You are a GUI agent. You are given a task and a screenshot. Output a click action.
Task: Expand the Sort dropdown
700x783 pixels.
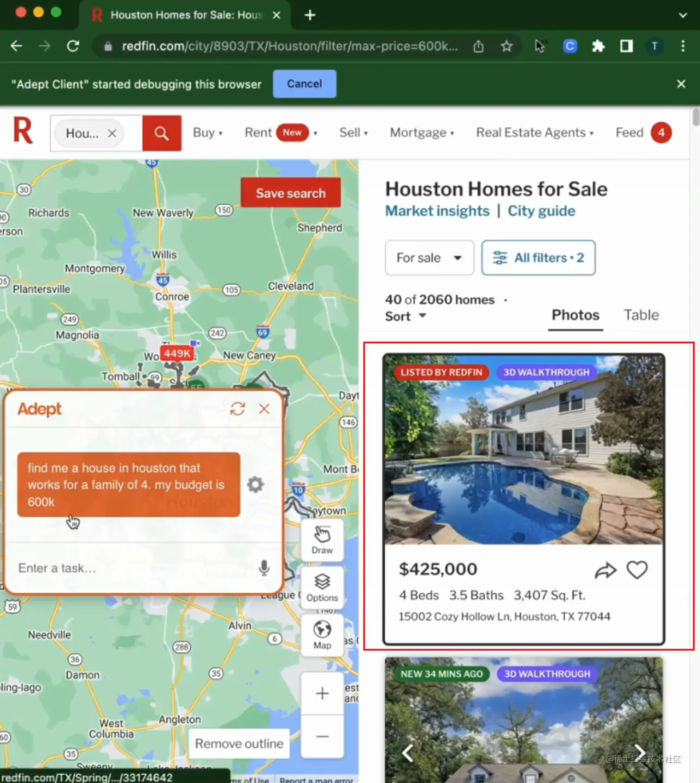click(406, 316)
